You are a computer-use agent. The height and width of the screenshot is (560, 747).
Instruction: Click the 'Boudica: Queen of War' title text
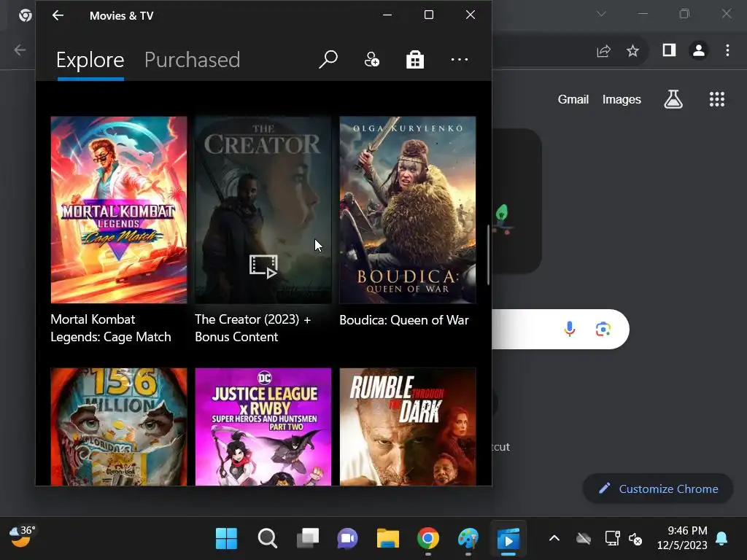tap(404, 320)
